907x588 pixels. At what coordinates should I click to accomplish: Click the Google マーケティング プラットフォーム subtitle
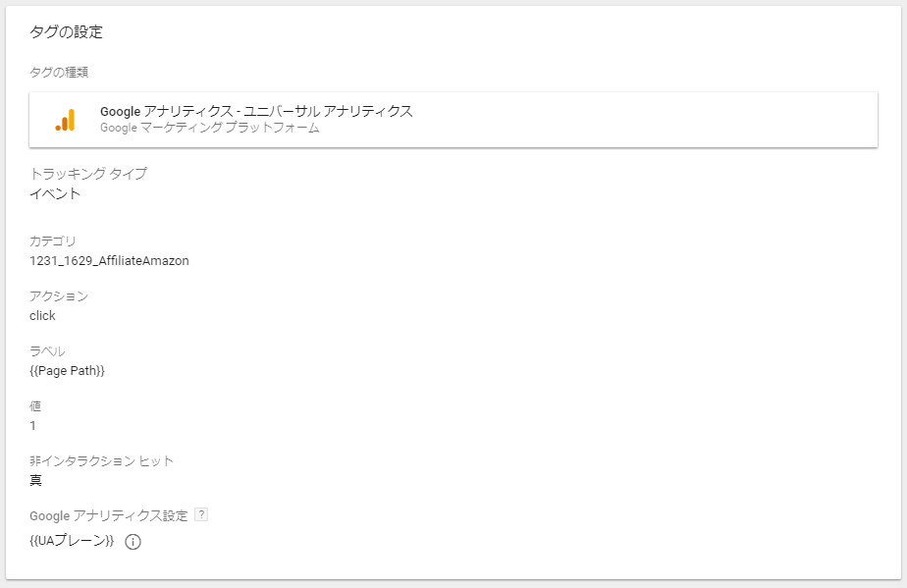(210, 128)
